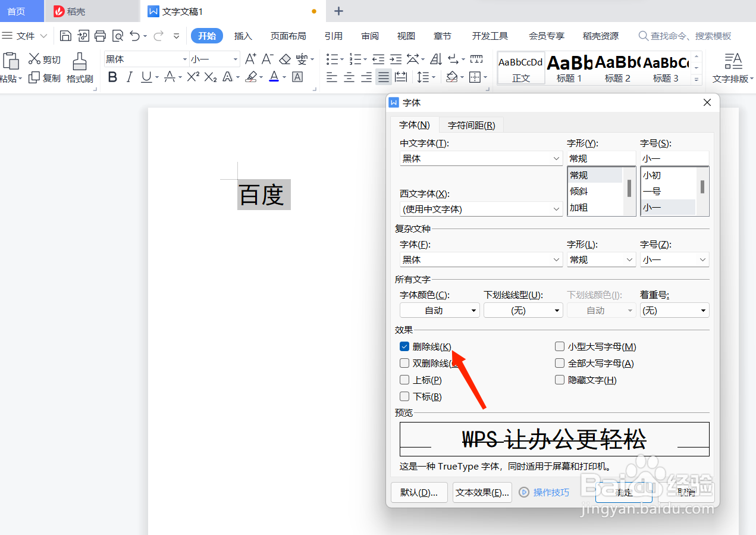Open a new tab with plus button
The width and height of the screenshot is (756, 535).
click(x=338, y=11)
